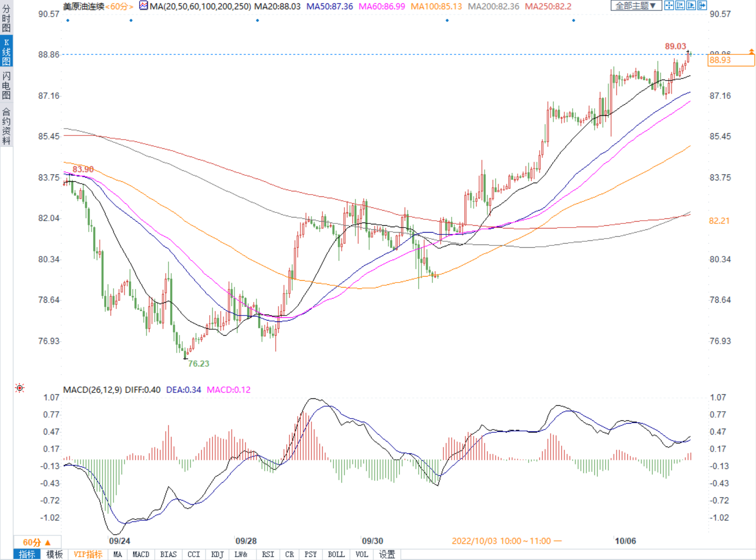Click the export arrow icon at top right
The height and width of the screenshot is (560, 756).
[702, 5]
